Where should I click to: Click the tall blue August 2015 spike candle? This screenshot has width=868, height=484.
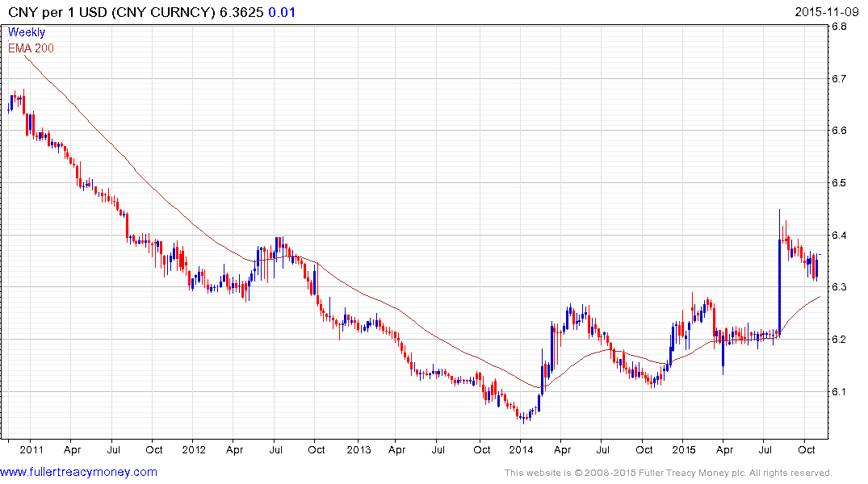[x=779, y=284]
